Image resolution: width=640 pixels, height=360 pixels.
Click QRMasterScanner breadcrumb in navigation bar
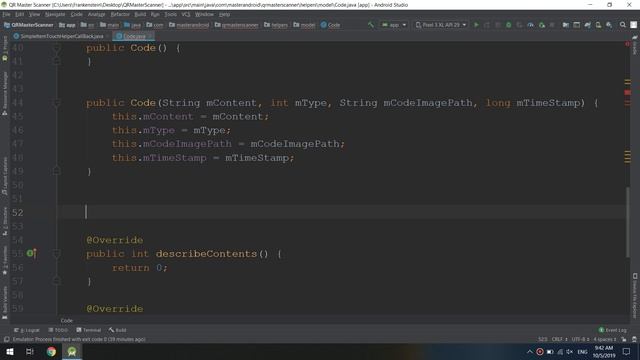(29, 25)
